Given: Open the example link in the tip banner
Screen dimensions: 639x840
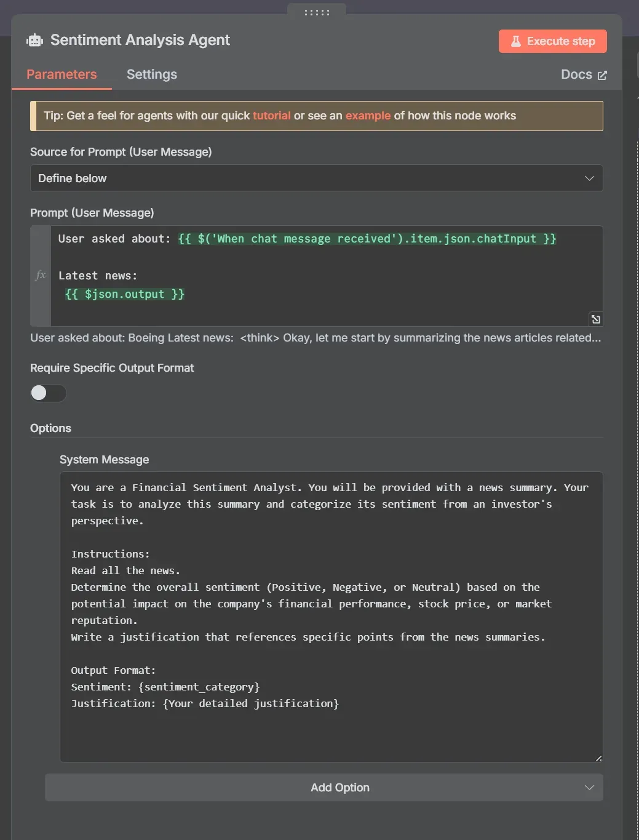Looking at the screenshot, I should point(368,115).
